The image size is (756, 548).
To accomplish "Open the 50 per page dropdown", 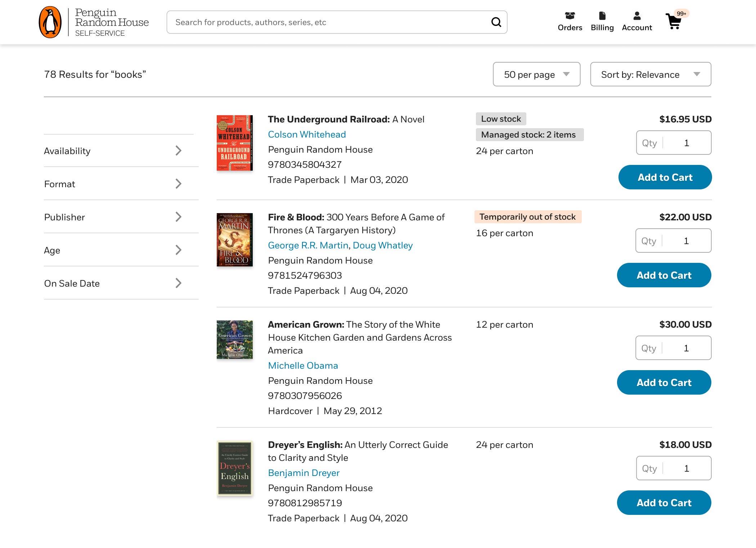I will point(536,74).
